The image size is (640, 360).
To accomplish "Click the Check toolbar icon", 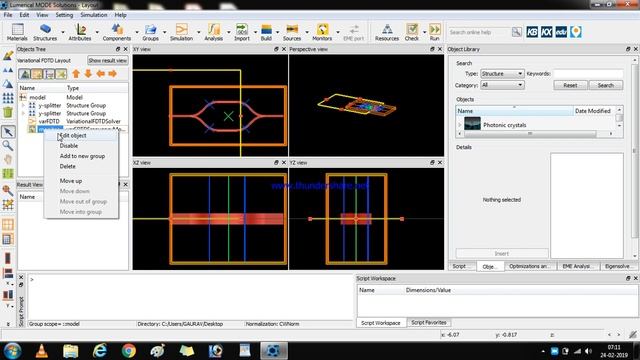I will [x=412, y=32].
